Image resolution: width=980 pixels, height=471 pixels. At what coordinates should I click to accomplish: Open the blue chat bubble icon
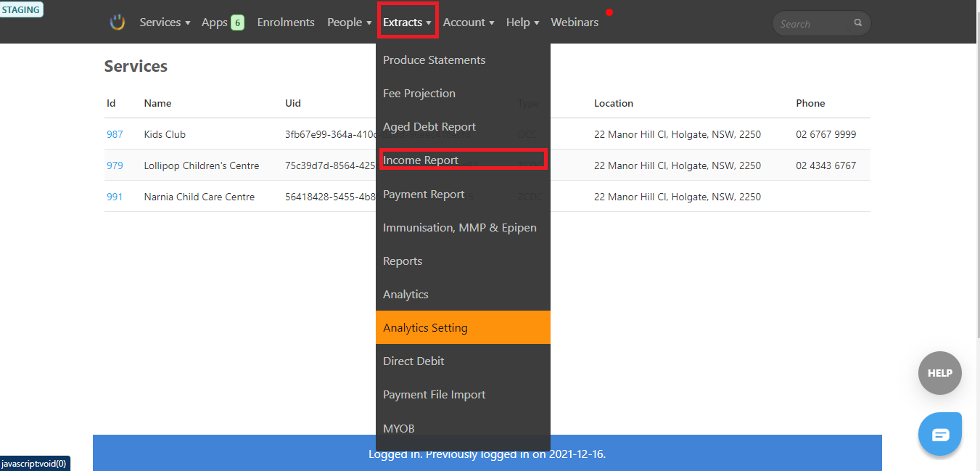click(x=940, y=434)
